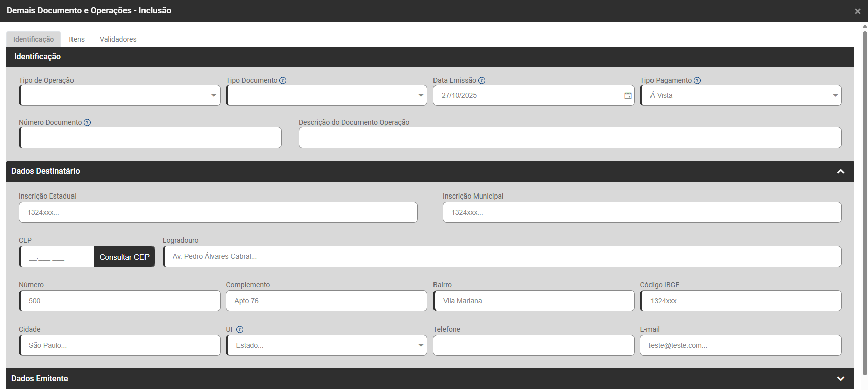Viewport: 868px width, 390px height.
Task: Click the help icon beside Número Documento
Action: tap(87, 123)
